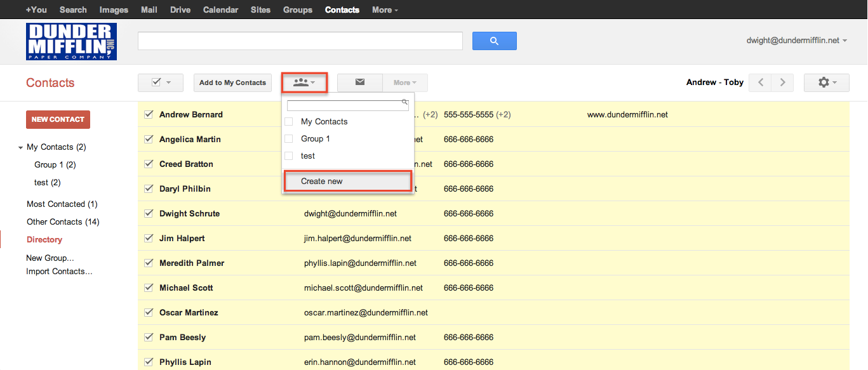
Task: Focus the group filter text box
Action: pos(348,105)
